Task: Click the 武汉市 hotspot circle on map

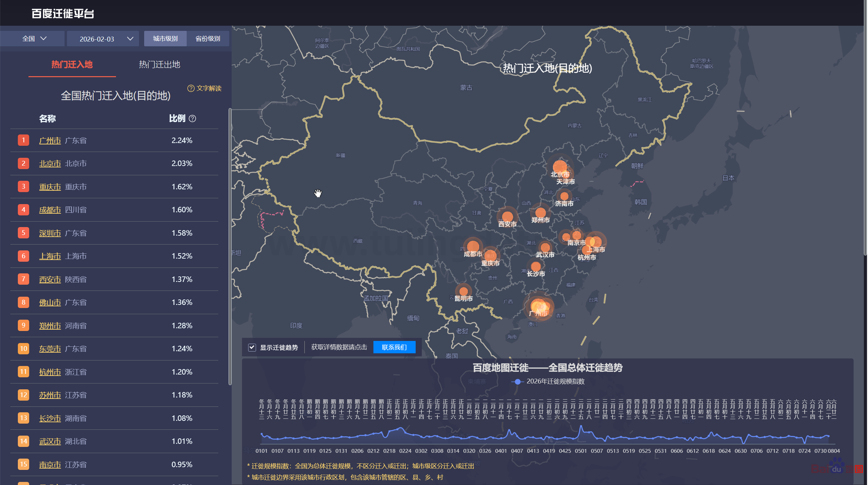Action: [x=545, y=247]
